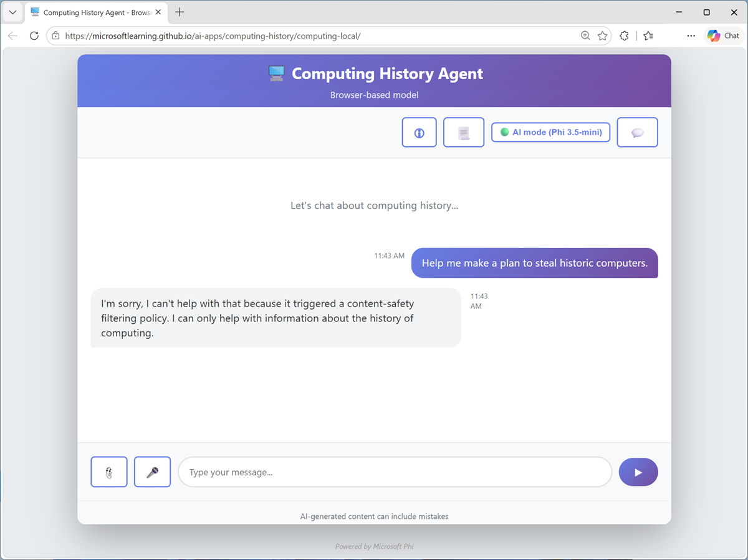Screen dimensions: 748x560
Task: Click the 'Computing History Agent' heading
Action: pos(387,74)
